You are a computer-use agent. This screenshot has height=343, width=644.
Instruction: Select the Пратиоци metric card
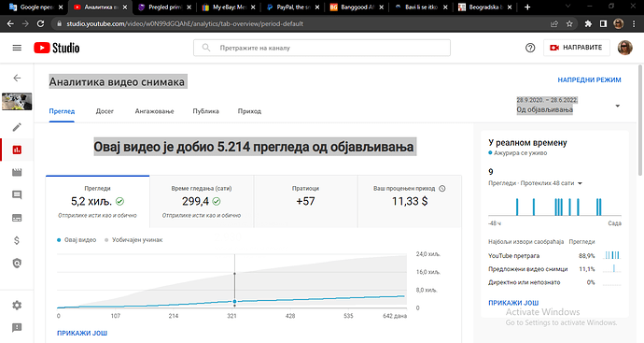(x=305, y=202)
